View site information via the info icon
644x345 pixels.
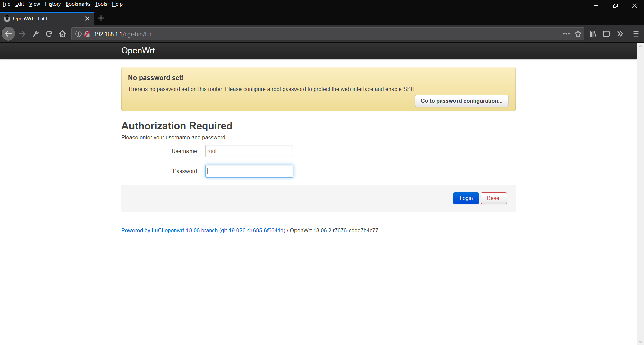[x=78, y=33]
